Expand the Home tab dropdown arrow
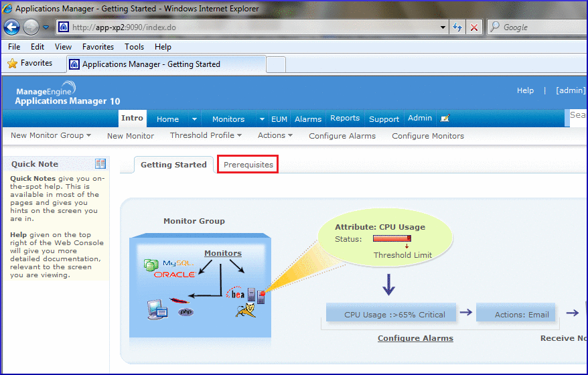The image size is (588, 375). [x=194, y=119]
